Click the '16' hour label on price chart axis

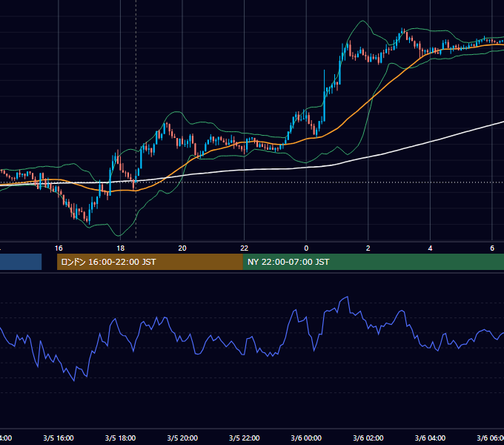[x=59, y=248]
